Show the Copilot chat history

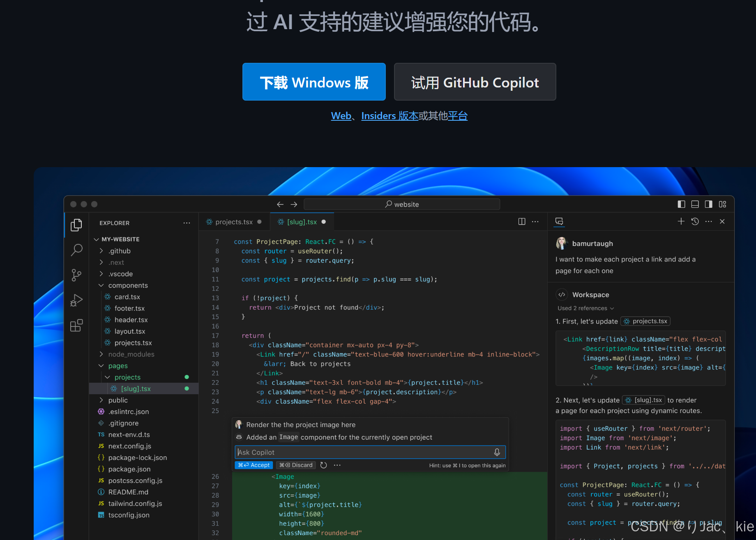pos(695,221)
